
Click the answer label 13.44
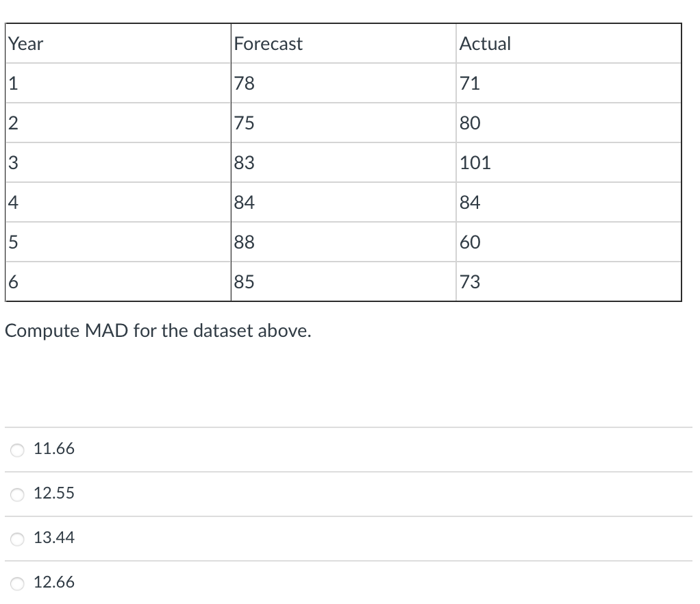click(54, 538)
